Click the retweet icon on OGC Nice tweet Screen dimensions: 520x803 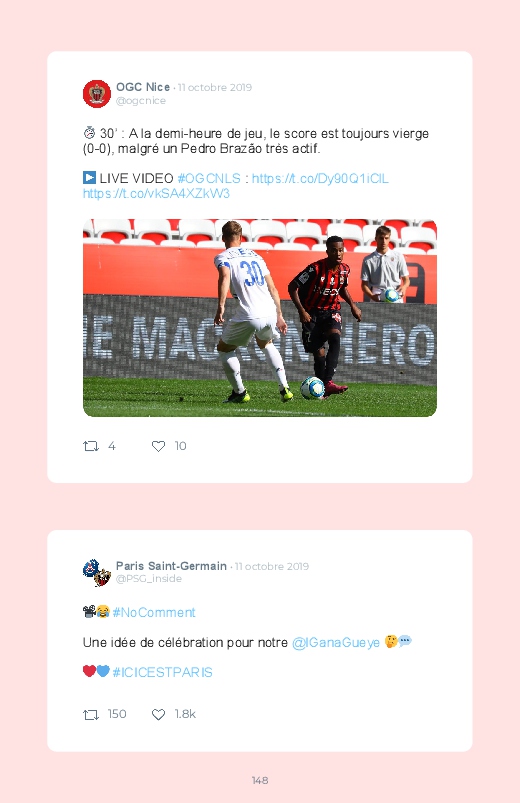tap(91, 446)
